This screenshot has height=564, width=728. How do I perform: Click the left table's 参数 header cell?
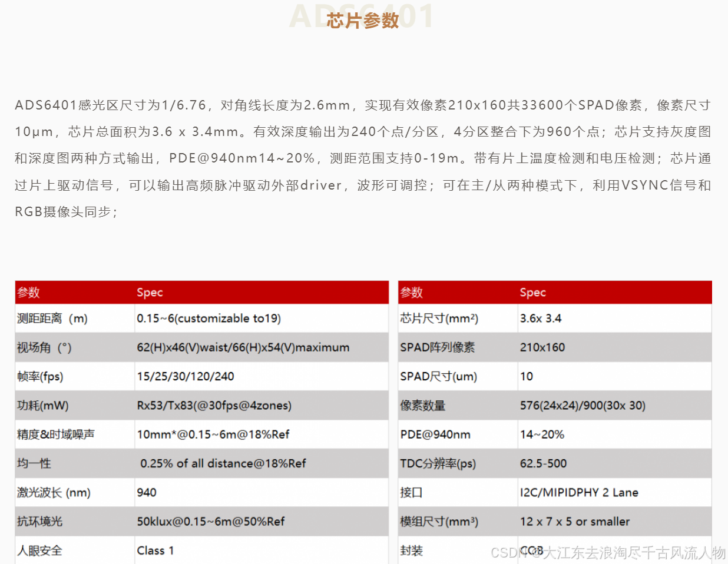point(75,293)
